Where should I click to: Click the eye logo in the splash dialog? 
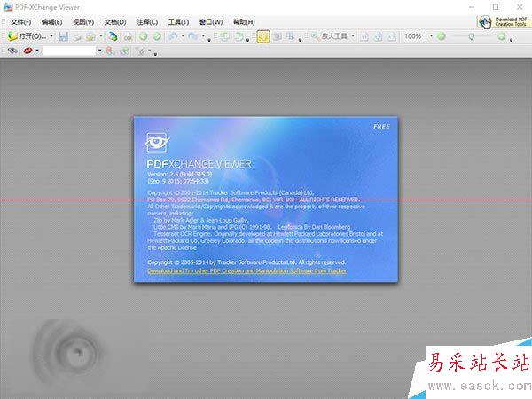point(157,142)
